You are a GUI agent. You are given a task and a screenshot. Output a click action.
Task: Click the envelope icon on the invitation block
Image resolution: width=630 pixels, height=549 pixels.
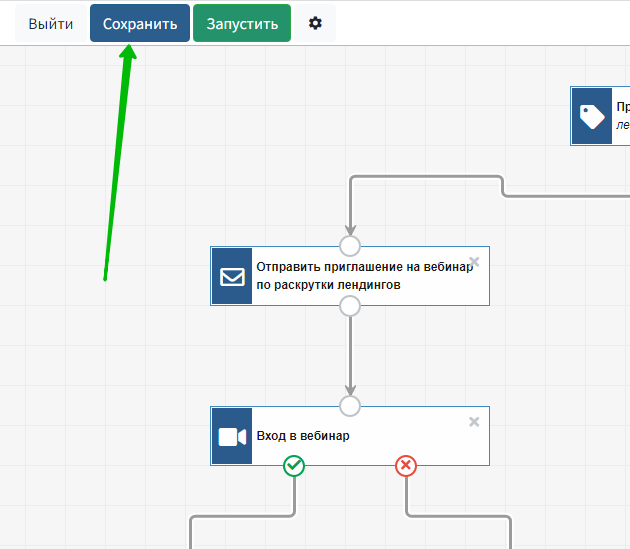pyautogui.click(x=232, y=276)
